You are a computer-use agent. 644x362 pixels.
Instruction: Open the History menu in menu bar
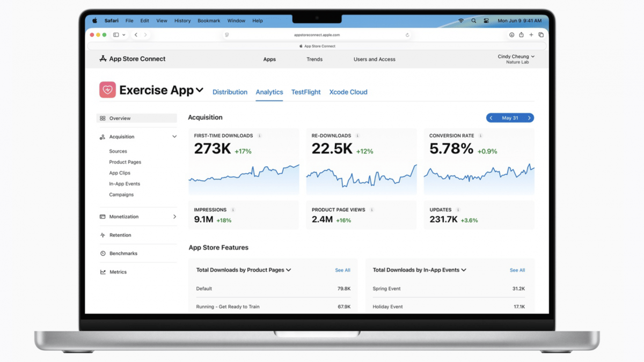(182, 21)
